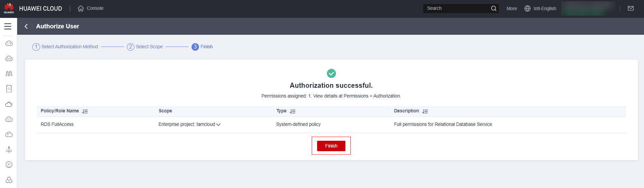This screenshot has width=644, height=188.
Task: Click the cloud upload icon in the sidebar
Action: tap(9, 119)
